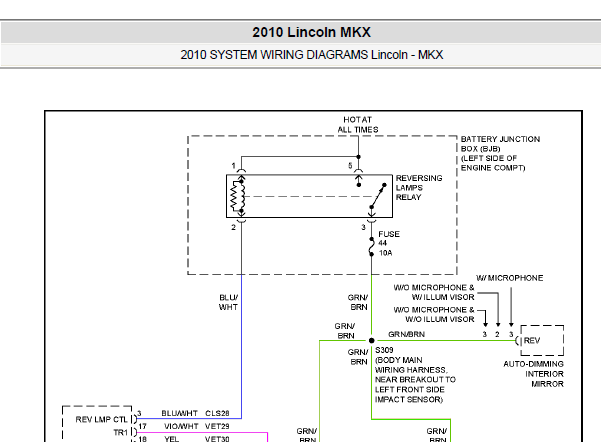Click the 'TR1' label
The width and height of the screenshot is (601, 442).
click(120, 432)
